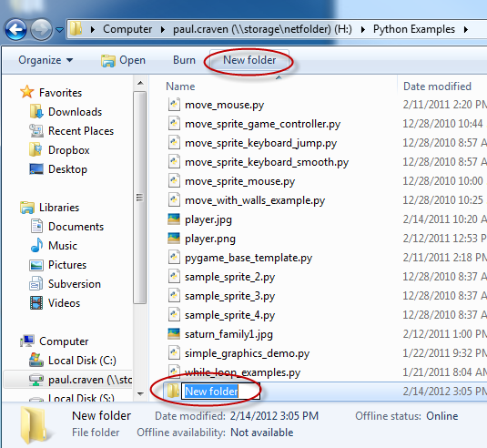The width and height of the screenshot is (487, 448).
Task: Open the Subversion library
Action: coord(75,284)
